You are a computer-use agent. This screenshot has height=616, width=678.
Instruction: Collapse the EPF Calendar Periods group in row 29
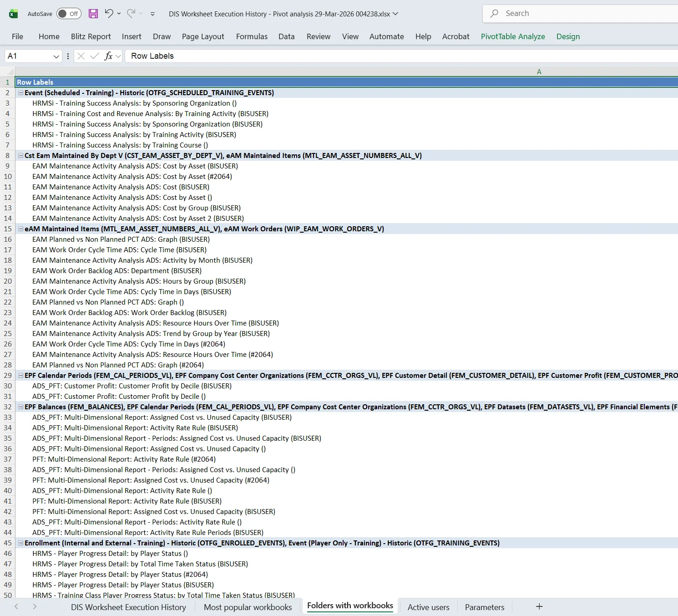(x=20, y=375)
